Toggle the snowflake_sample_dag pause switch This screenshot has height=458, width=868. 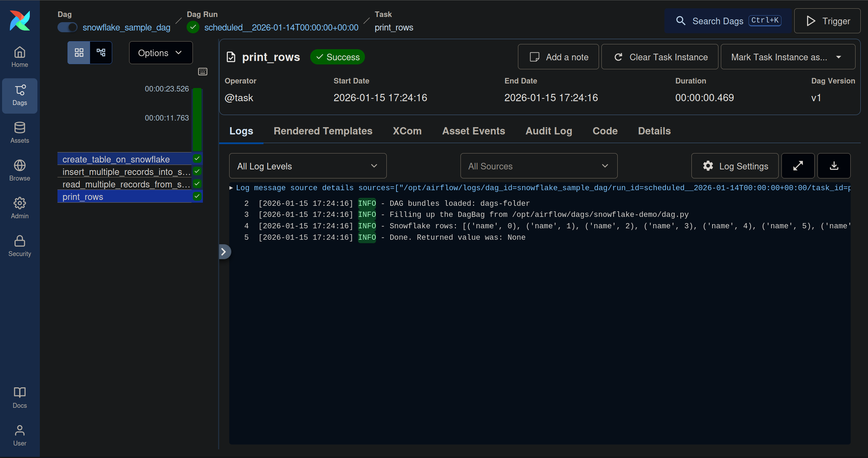(68, 27)
